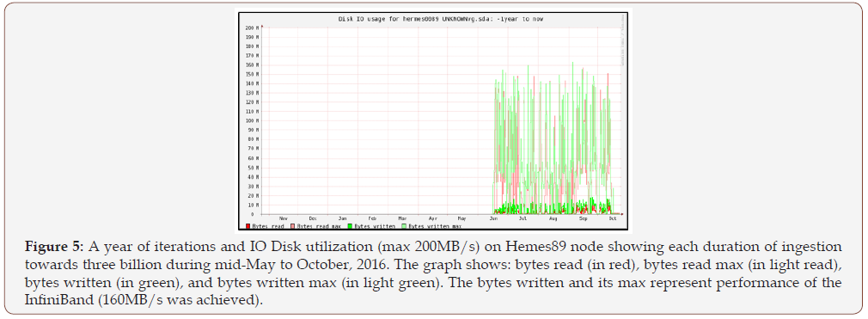Click the 'Feb' month label on the x-axis
The width and height of the screenshot is (868, 319).
click(x=372, y=218)
